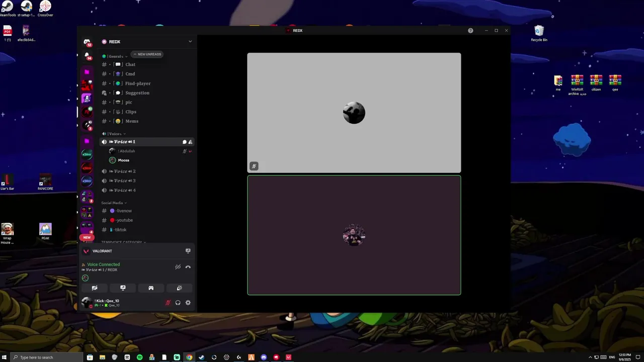The image size is (644, 362).
Task: Open chat for Voice 1 channel
Action: tap(185, 142)
